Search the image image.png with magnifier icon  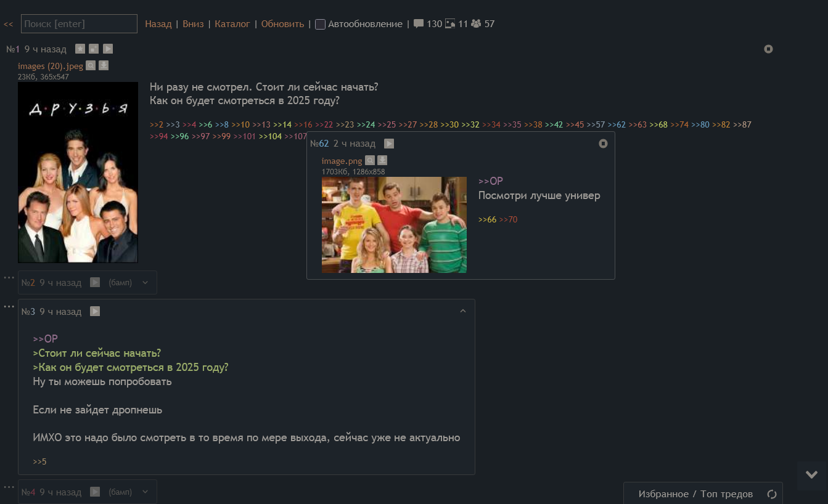tap(370, 160)
